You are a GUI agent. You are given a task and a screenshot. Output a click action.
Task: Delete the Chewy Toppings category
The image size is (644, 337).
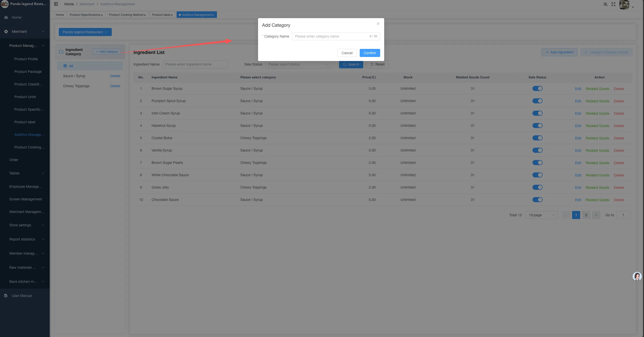[x=115, y=86]
